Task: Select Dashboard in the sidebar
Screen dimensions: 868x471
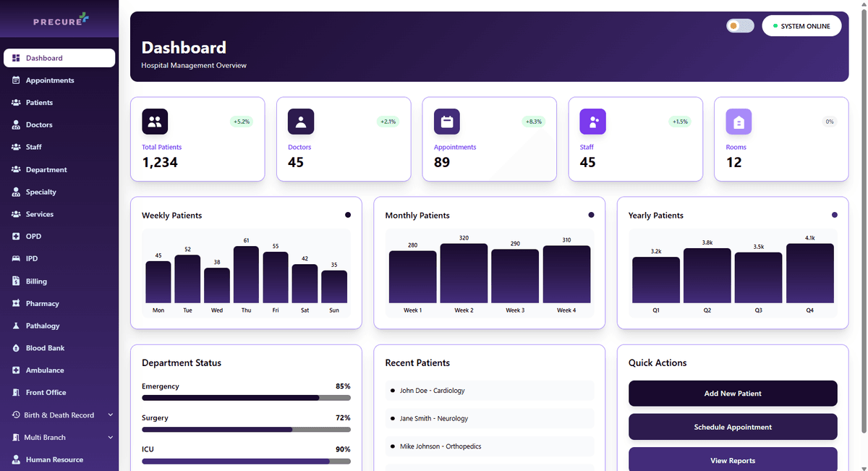Action: coord(16,58)
